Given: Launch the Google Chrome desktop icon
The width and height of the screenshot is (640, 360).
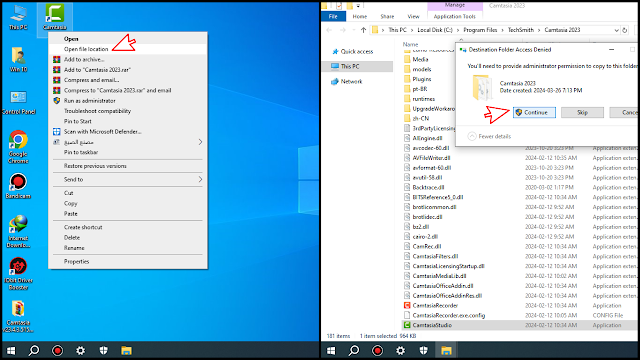Looking at the screenshot, I should 18,147.
